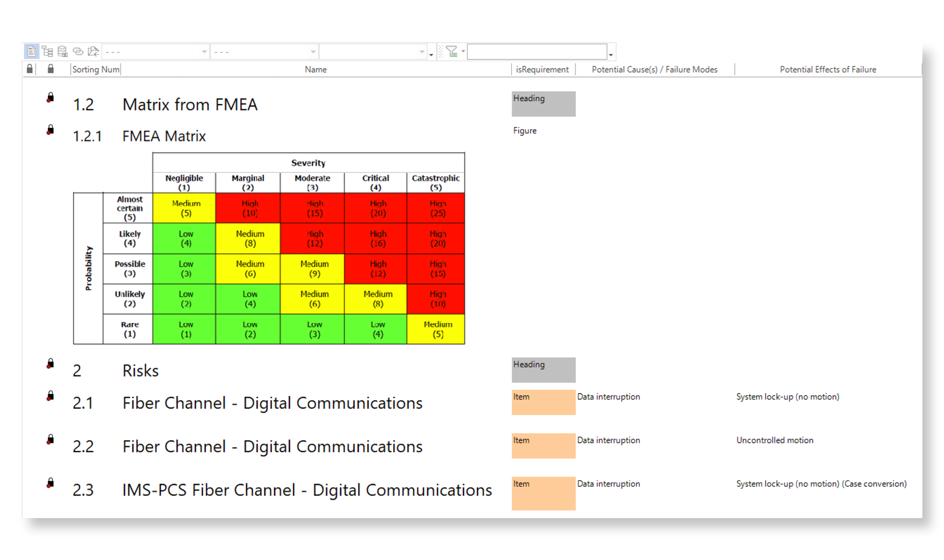Image resolution: width=944 pixels, height=560 pixels.
Task: Click the filter funnel icon
Action: [451, 51]
